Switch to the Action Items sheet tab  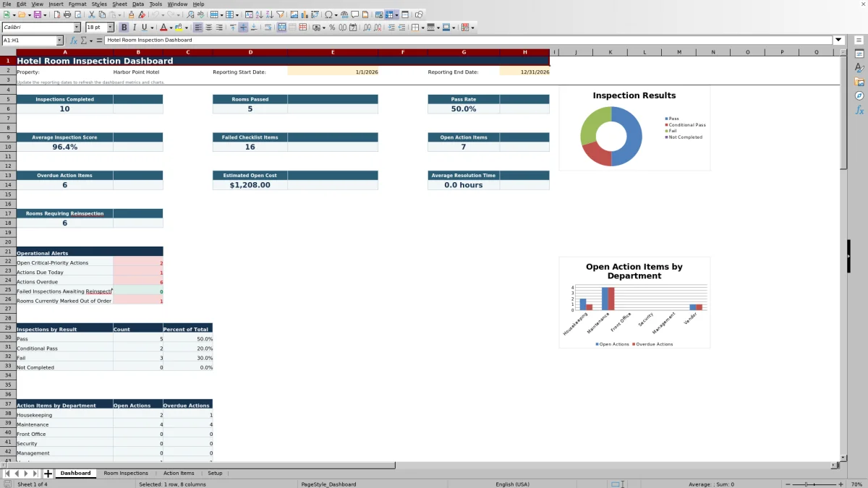point(179,474)
